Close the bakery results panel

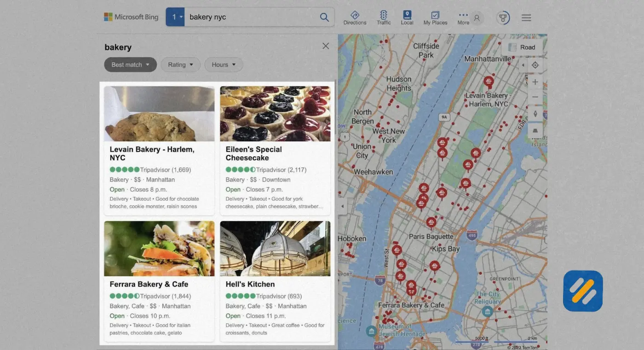tap(326, 46)
